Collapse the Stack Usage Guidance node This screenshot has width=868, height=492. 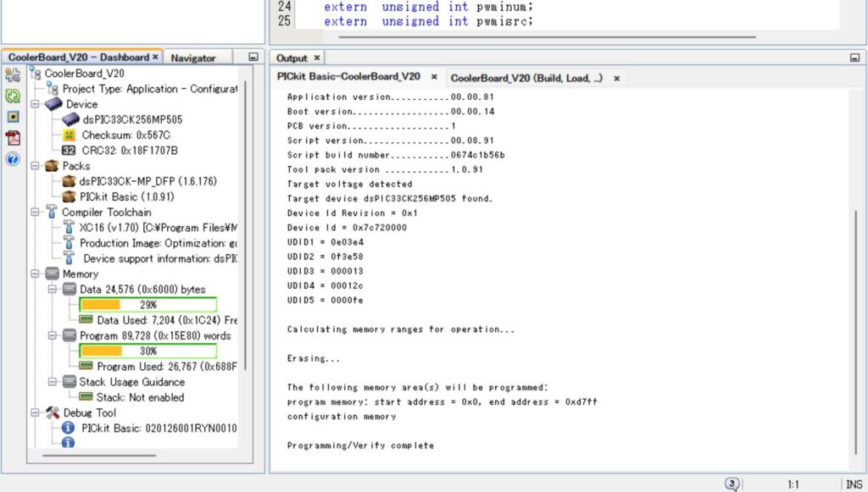(52, 381)
